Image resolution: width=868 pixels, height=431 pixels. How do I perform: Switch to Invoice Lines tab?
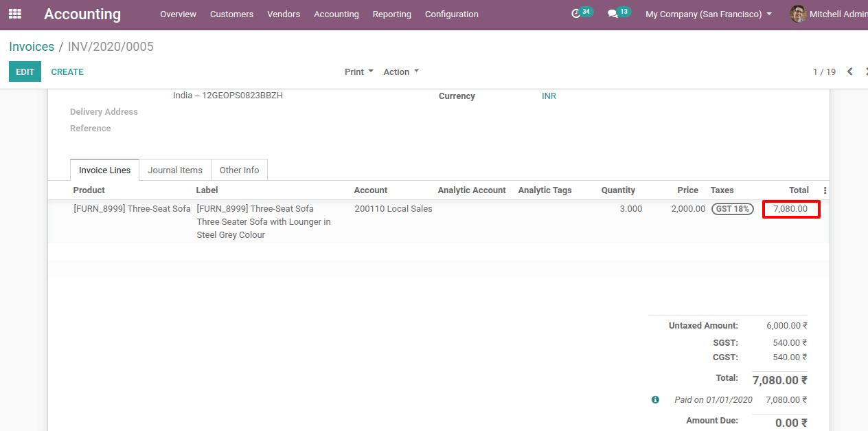pyautogui.click(x=104, y=170)
